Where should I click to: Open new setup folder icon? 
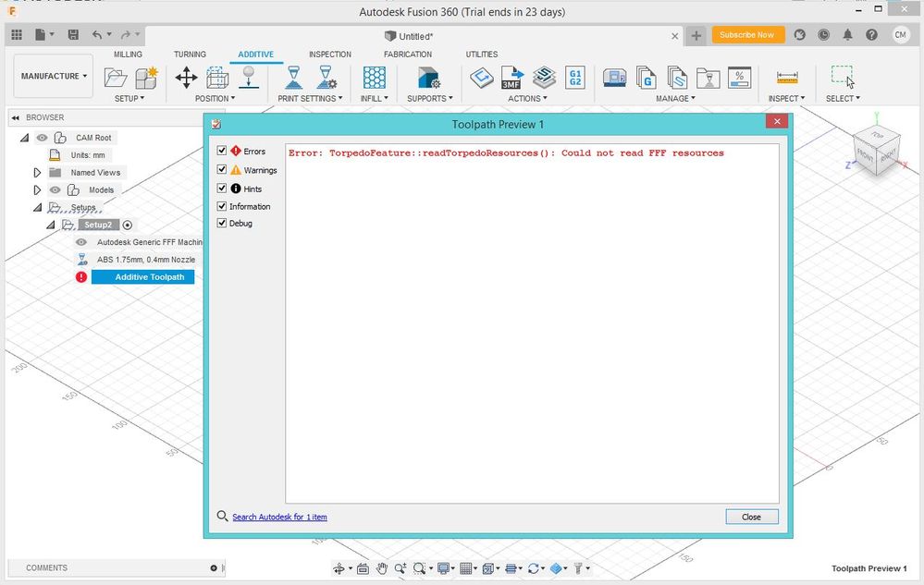116,77
